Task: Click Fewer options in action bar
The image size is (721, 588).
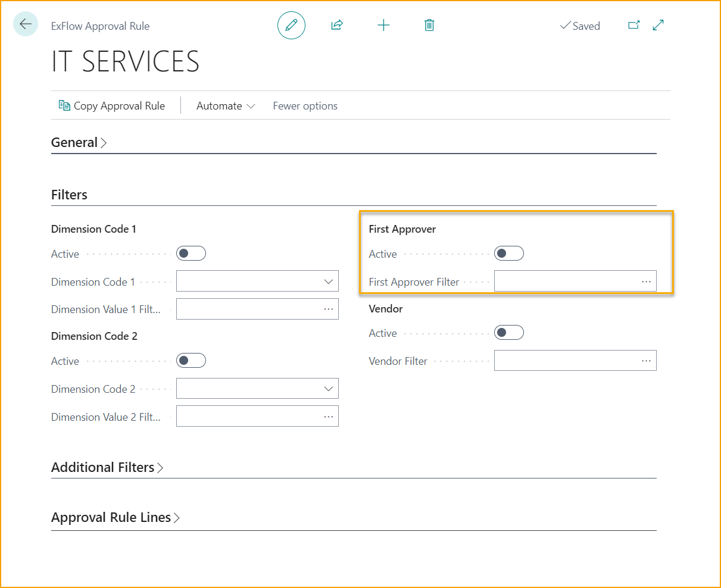Action: (305, 106)
